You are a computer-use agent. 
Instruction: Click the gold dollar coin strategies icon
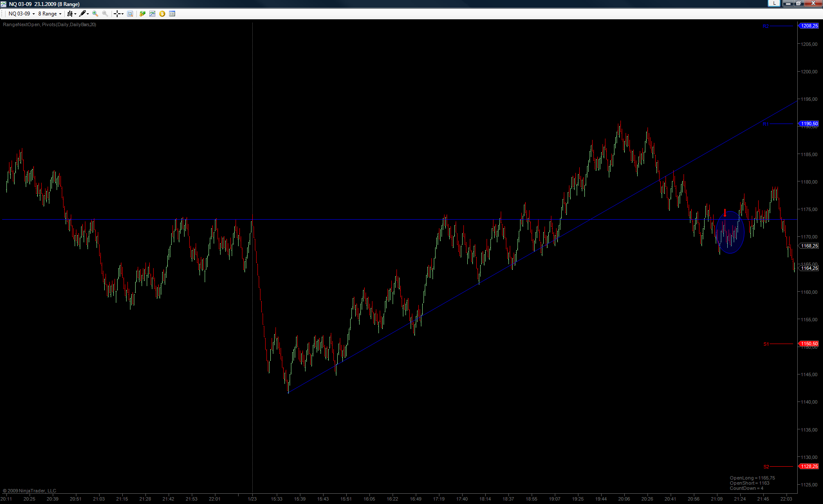coord(162,14)
